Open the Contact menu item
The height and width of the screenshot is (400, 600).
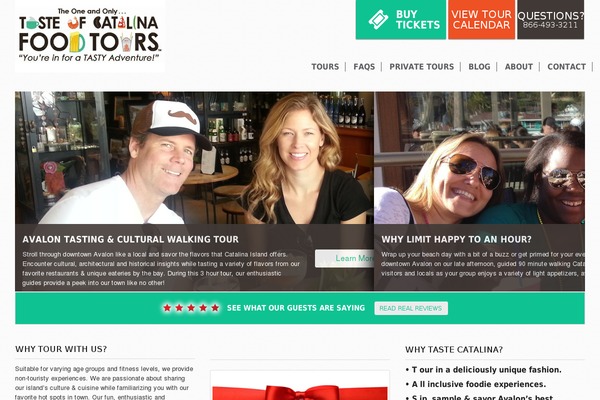(x=567, y=67)
